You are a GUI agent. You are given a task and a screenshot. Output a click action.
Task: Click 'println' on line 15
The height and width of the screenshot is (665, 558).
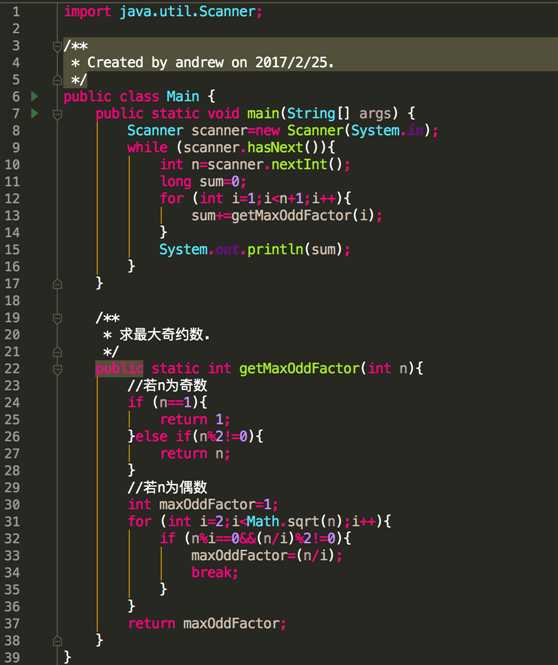pyautogui.click(x=275, y=249)
